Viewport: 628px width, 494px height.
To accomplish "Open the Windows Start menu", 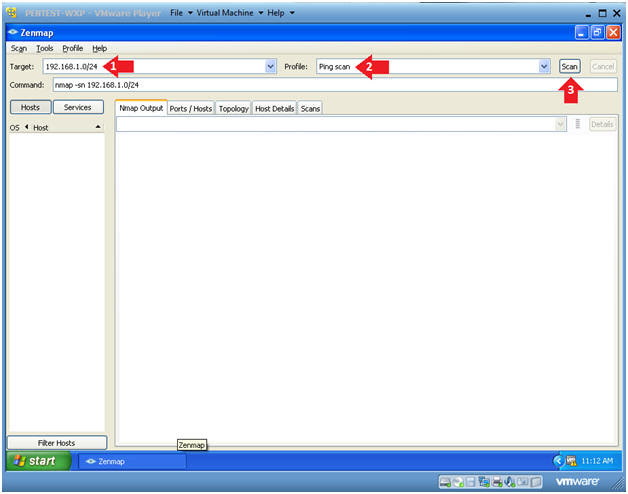I will coord(38,461).
